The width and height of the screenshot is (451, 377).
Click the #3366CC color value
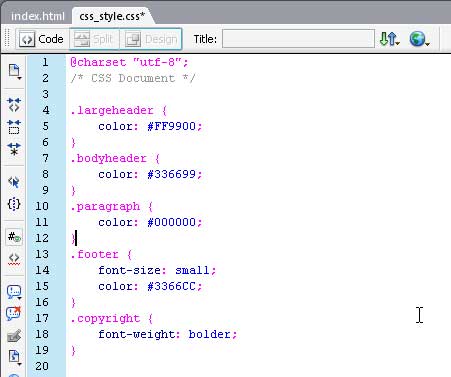click(x=171, y=286)
